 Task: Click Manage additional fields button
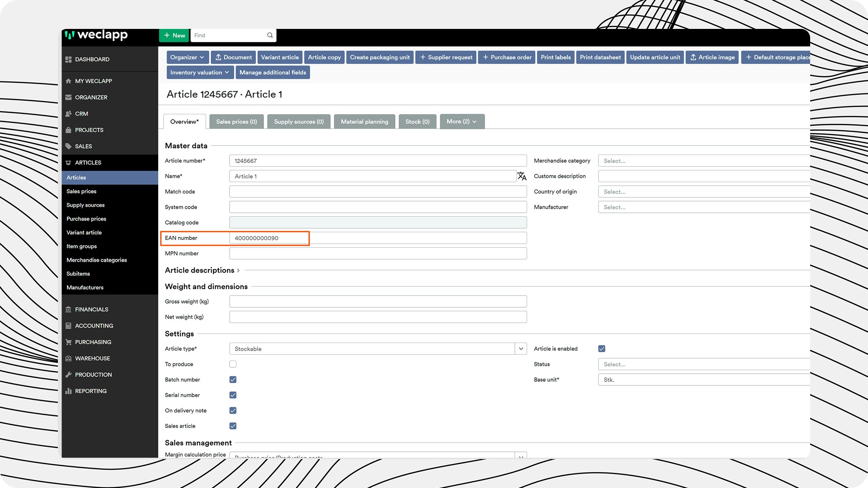pyautogui.click(x=273, y=72)
